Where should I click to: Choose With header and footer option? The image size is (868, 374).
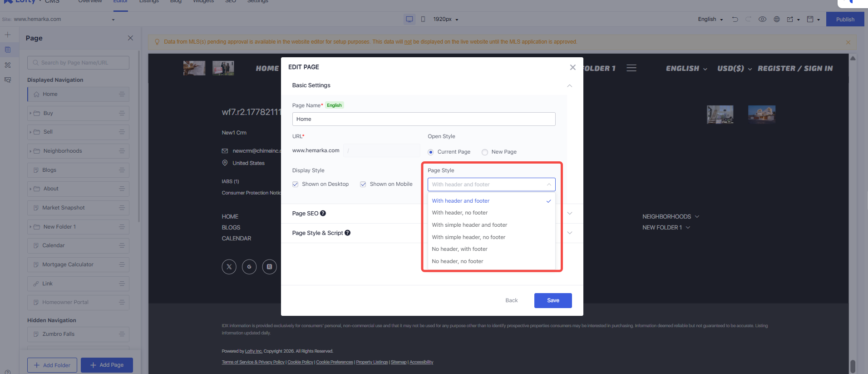[x=491, y=201]
